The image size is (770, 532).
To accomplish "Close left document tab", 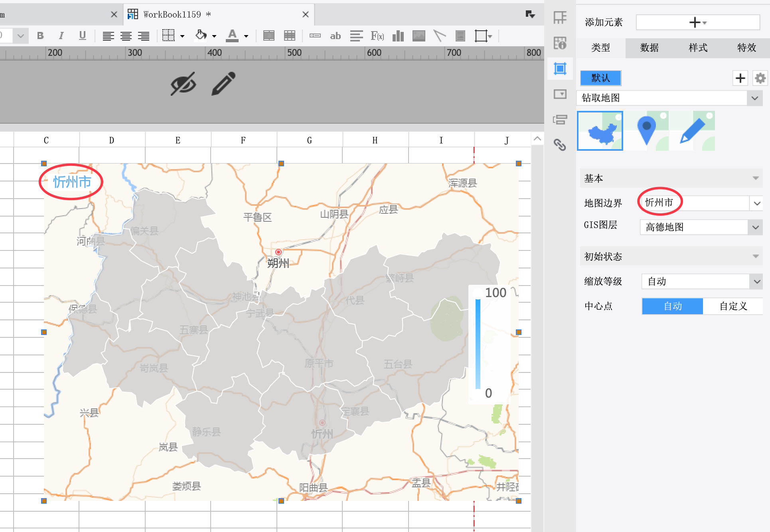I will pyautogui.click(x=114, y=14).
